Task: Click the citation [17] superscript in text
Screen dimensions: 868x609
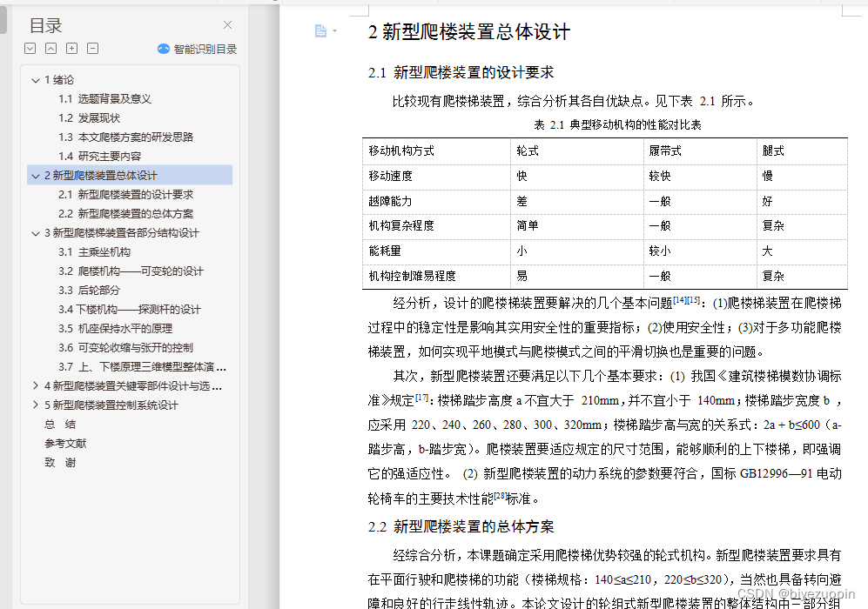Action: tap(422, 397)
